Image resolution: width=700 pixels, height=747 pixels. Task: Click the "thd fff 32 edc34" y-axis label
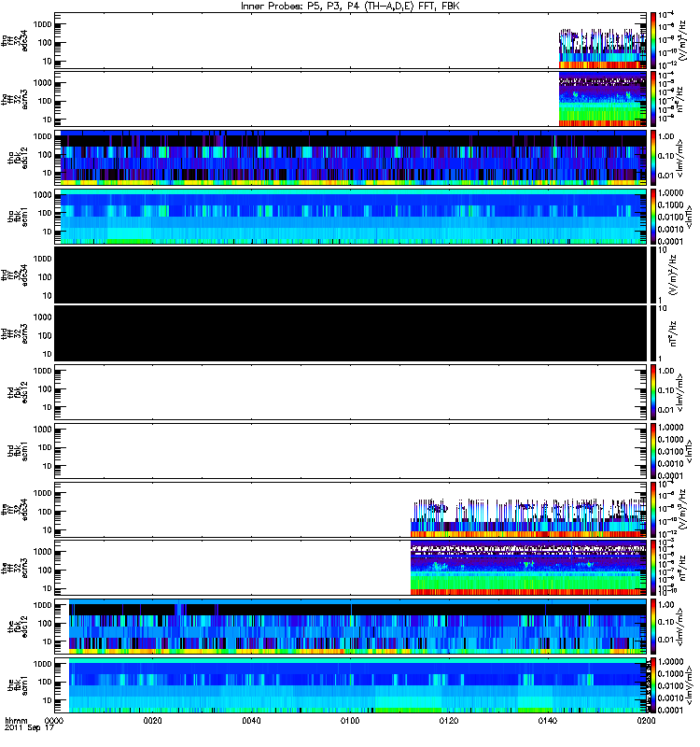click(14, 275)
